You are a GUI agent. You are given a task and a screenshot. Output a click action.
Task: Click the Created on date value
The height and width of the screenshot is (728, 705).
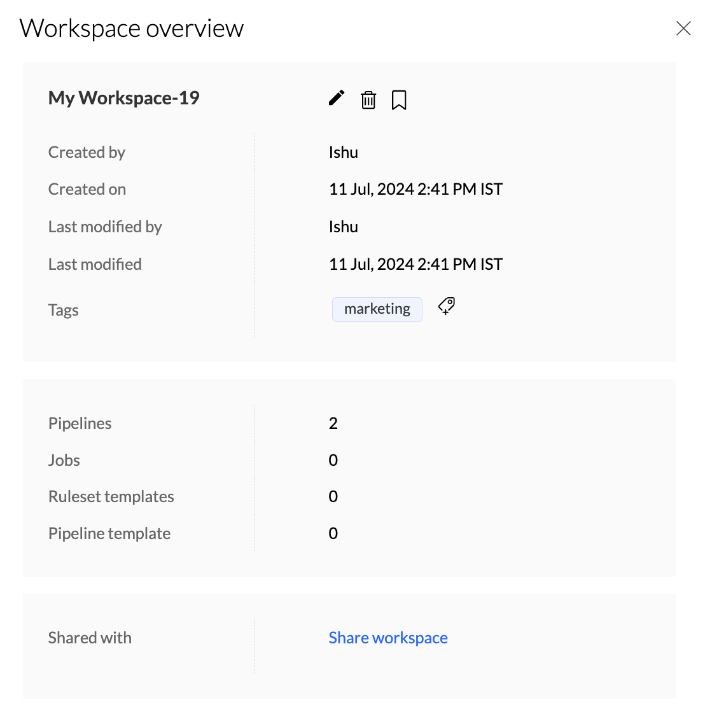[415, 189]
